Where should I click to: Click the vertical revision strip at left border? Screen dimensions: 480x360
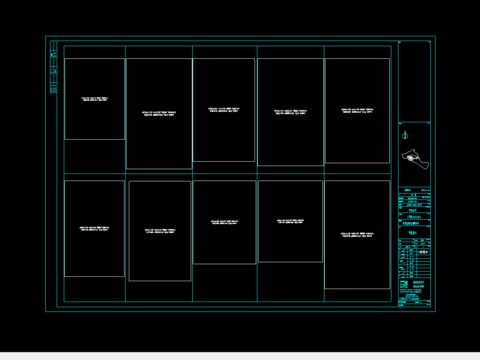point(53,67)
